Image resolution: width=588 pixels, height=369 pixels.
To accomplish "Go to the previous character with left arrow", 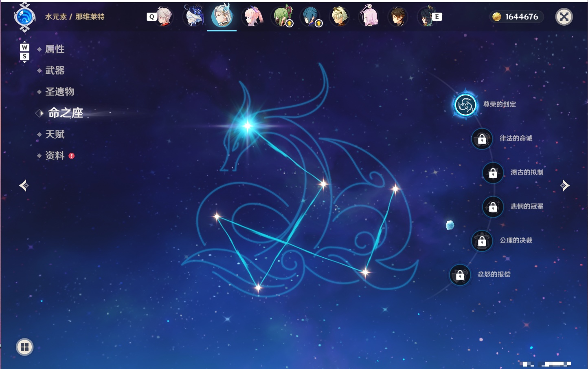I will point(24,186).
